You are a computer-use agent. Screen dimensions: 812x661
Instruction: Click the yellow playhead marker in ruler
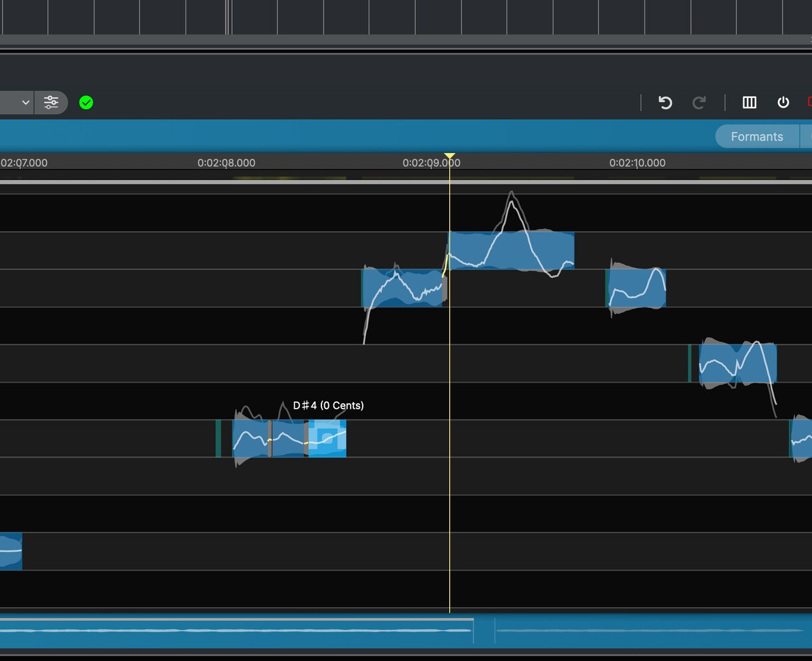coord(450,157)
